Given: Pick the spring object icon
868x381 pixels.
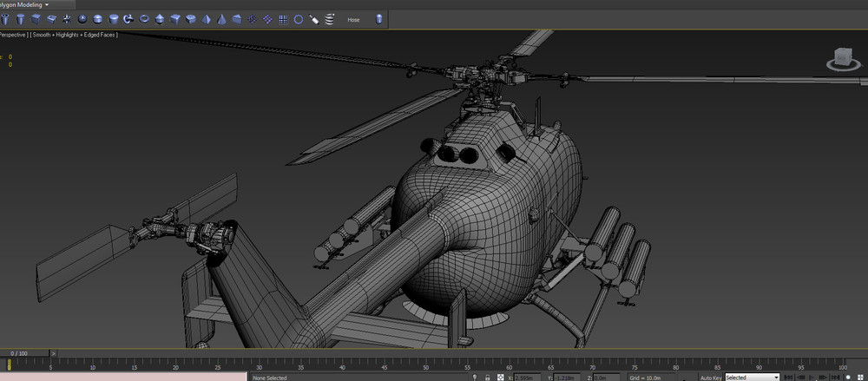Looking at the screenshot, I should pyautogui.click(x=330, y=18).
